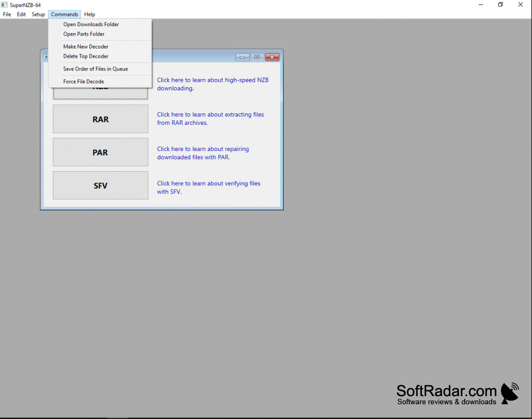Open the Setup menu
Screen dimensions: 532x419
point(38,14)
